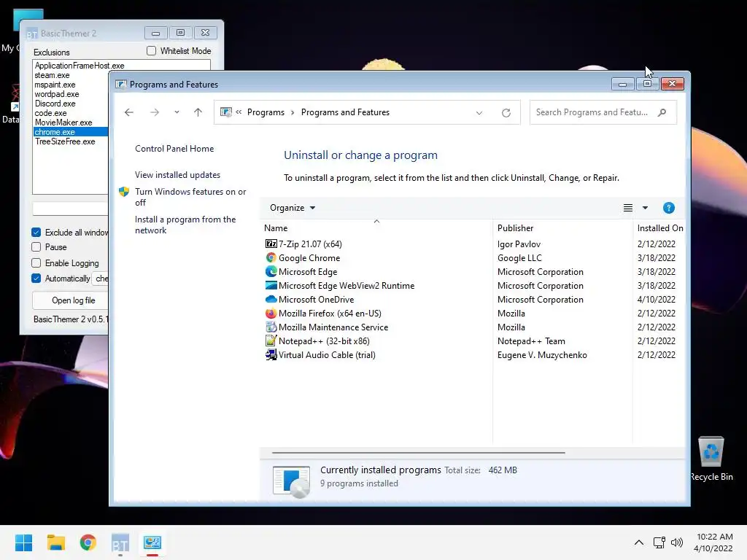
Task: Enable Whitelist Mode in BasicThemer
Action: [x=151, y=51]
